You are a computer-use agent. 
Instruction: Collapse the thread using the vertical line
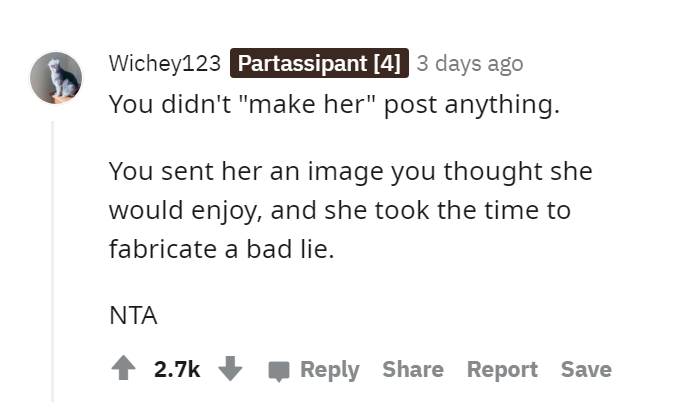(53, 261)
